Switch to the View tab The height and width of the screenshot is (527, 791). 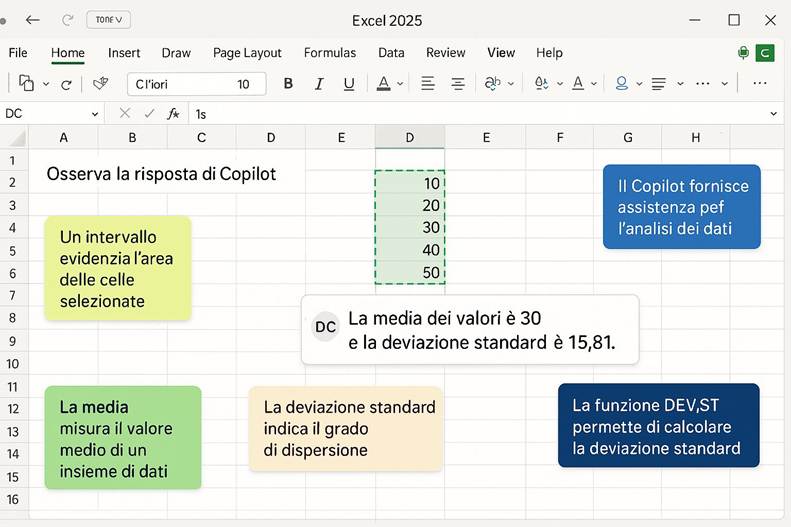[x=501, y=53]
